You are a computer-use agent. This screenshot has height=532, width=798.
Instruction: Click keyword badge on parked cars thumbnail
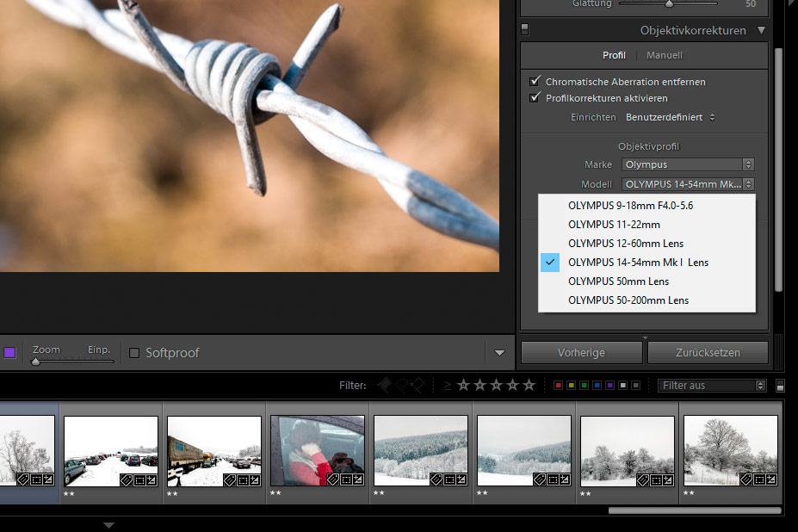coord(127,480)
